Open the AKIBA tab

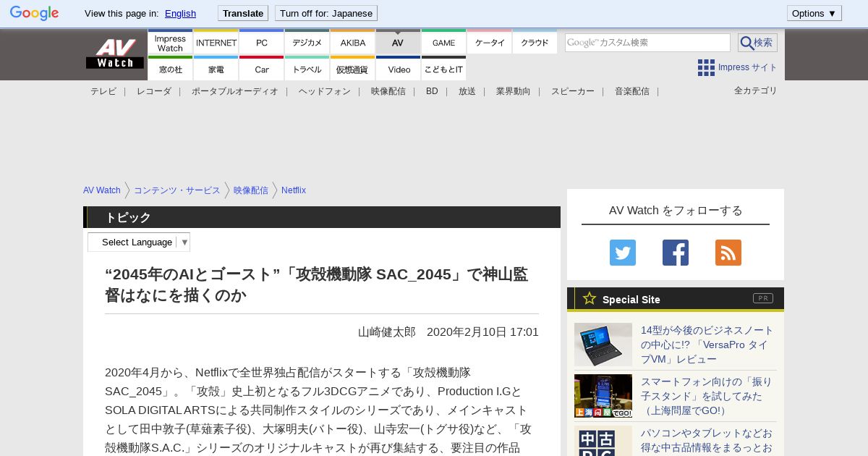click(x=353, y=42)
